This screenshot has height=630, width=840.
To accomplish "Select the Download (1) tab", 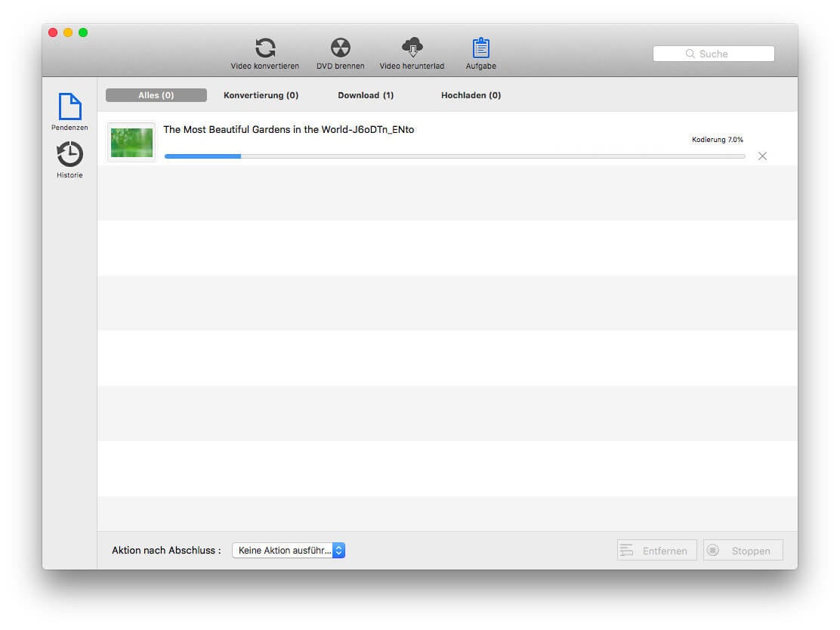I will pyautogui.click(x=366, y=95).
